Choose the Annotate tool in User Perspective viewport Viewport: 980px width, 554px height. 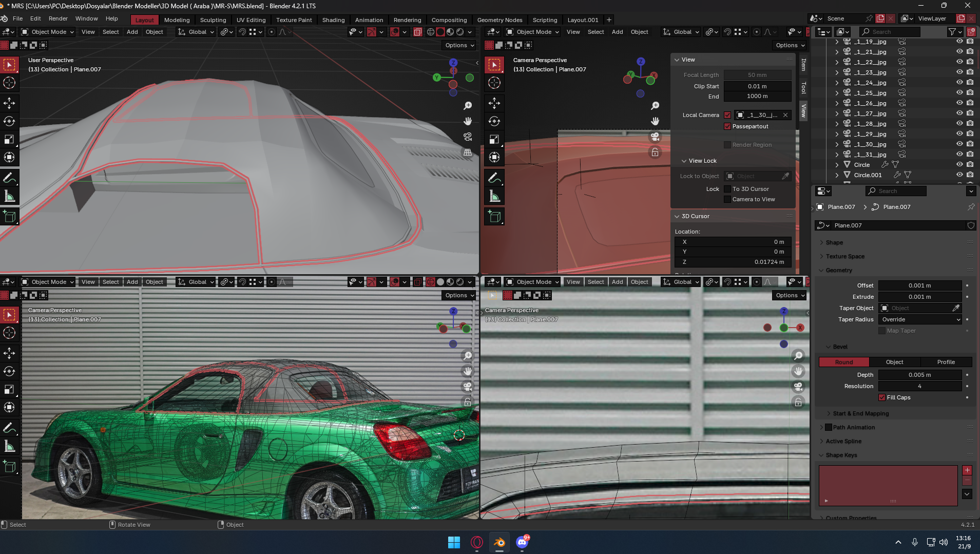[x=9, y=178]
